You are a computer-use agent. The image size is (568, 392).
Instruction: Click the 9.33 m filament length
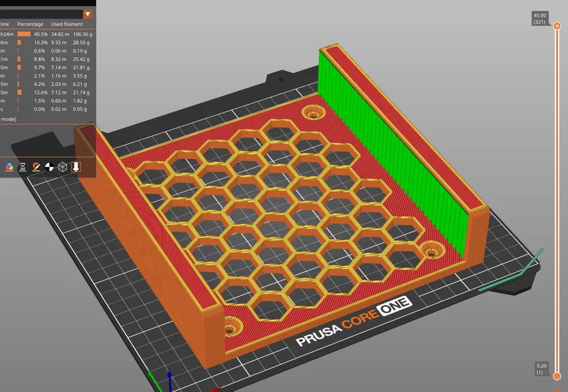tap(59, 43)
